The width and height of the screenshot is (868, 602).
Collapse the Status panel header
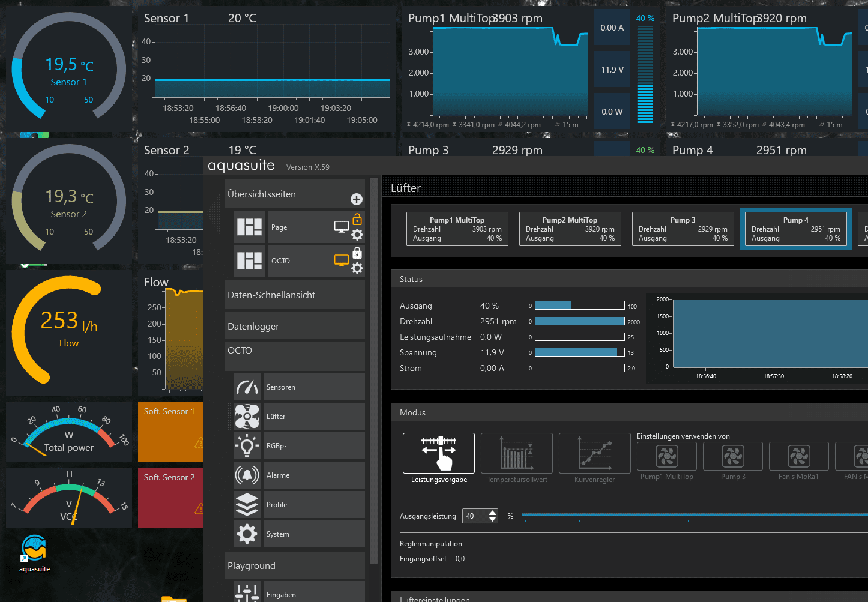pyautogui.click(x=629, y=279)
